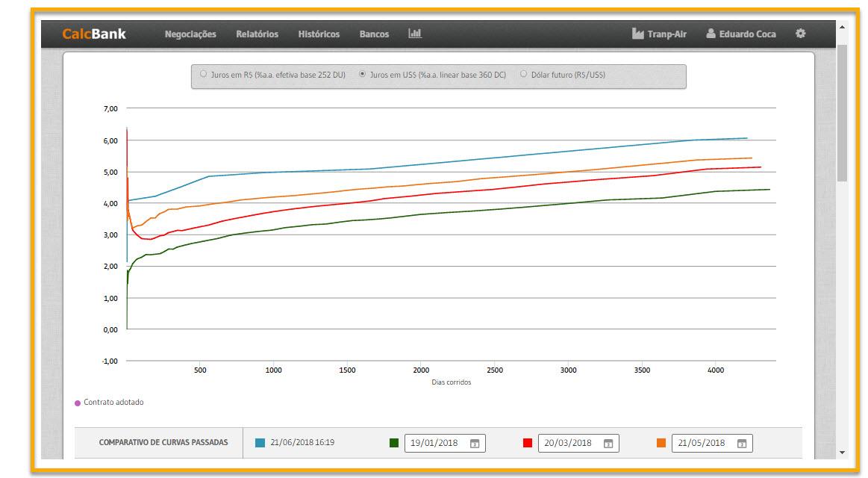Viewport: 868px width, 478px height.
Task: Open the Históricos menu
Action: tap(319, 34)
